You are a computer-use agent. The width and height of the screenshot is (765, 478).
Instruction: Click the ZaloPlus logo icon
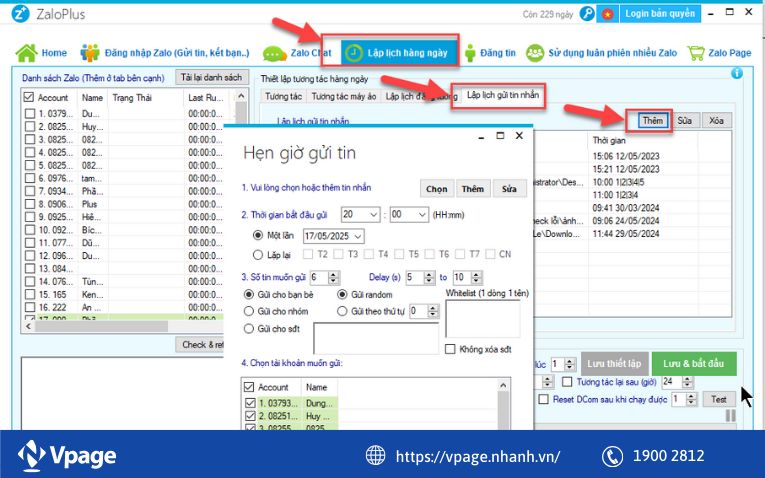(20, 14)
